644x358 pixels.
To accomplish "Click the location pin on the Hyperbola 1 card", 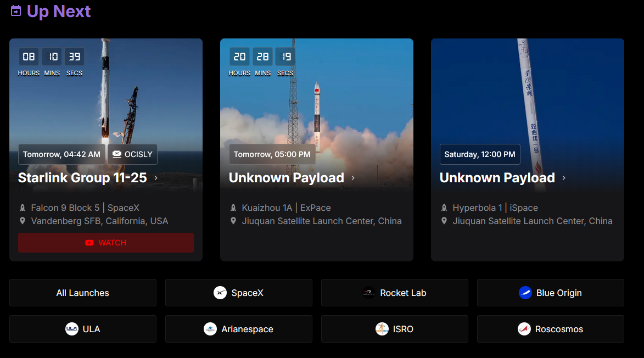I will pyautogui.click(x=444, y=221).
